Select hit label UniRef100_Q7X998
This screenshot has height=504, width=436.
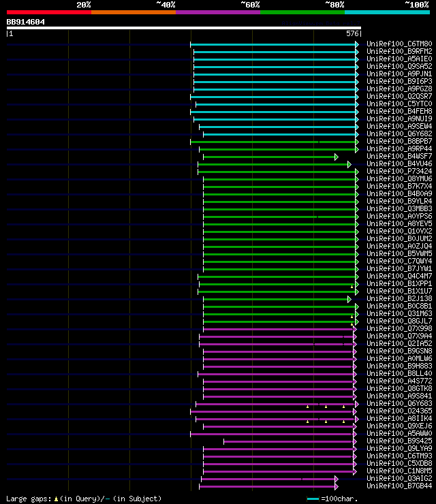(x=399, y=328)
